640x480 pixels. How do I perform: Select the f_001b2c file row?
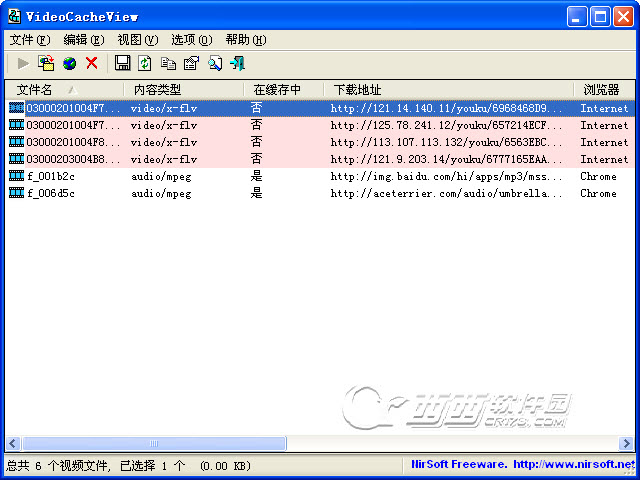320,176
